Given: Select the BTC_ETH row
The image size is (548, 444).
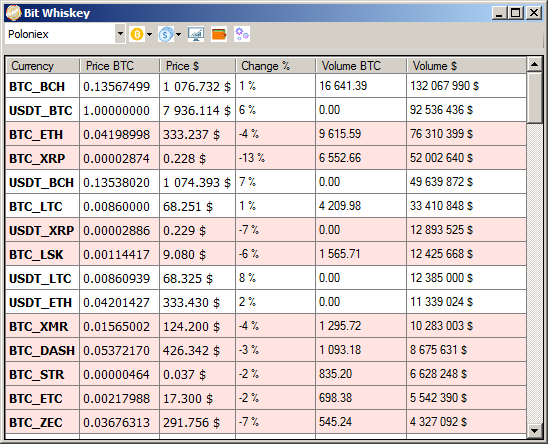Looking at the screenshot, I should pyautogui.click(x=266, y=134).
